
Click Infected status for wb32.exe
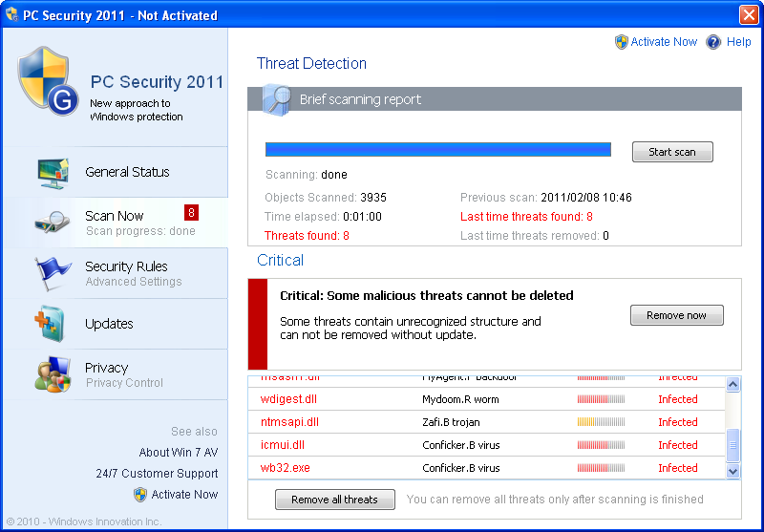pos(678,468)
